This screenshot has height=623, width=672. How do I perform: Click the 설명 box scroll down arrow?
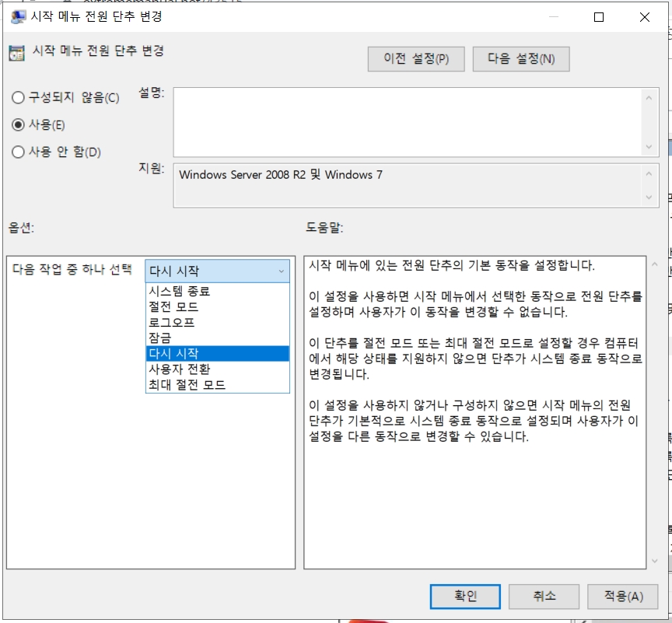[649, 147]
